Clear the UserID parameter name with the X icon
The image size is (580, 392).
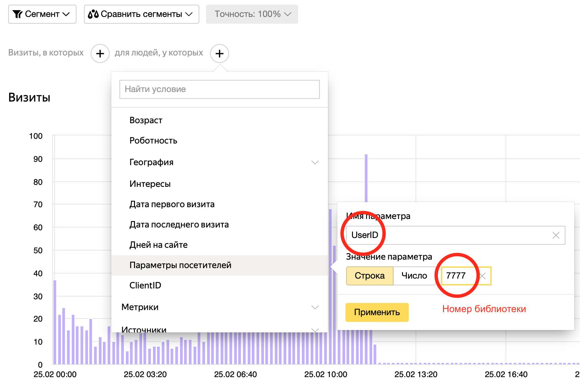point(556,235)
